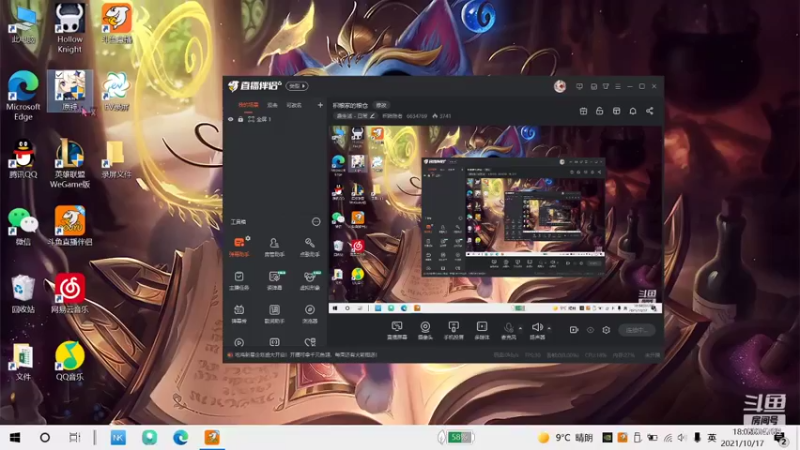Screen dimensions: 800x450
Task: Open Microsoft Edge from the taskbar
Action: click(180, 437)
